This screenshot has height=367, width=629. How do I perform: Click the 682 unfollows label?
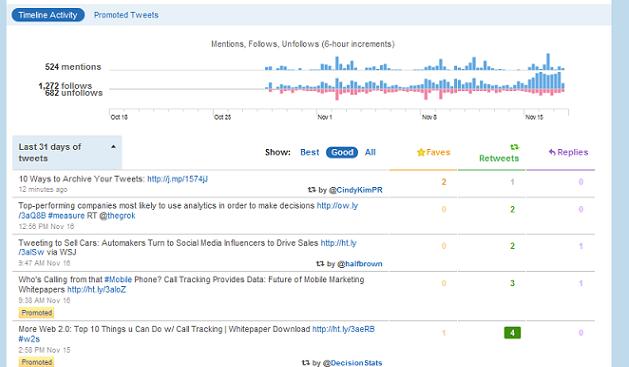click(x=74, y=93)
